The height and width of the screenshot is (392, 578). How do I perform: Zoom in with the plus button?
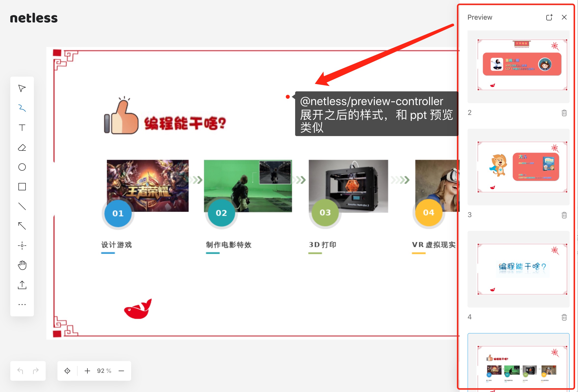tap(87, 371)
